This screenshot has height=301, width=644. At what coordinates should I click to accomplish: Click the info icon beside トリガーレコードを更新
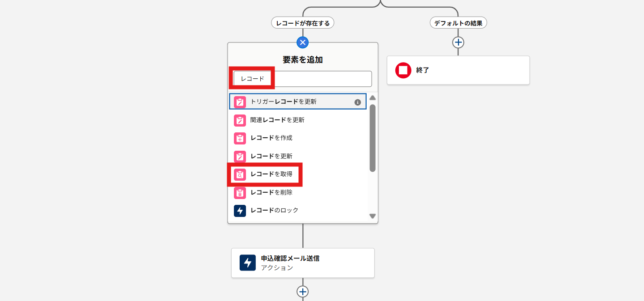(357, 102)
